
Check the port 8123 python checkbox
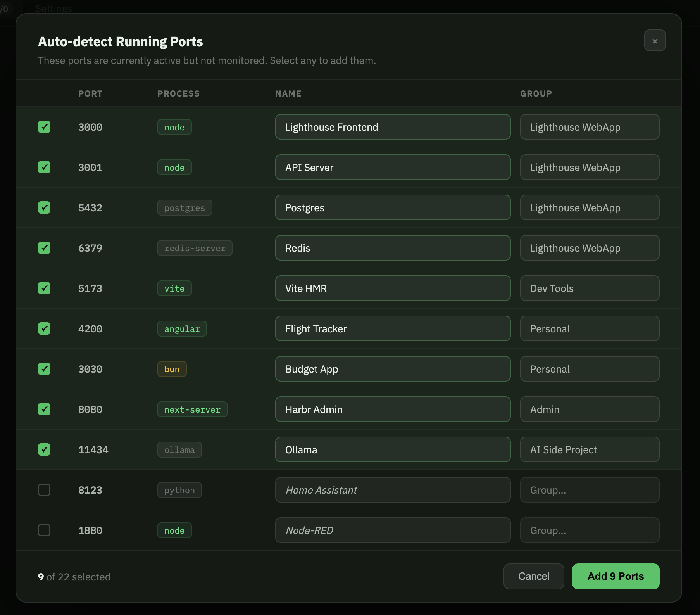coord(44,490)
